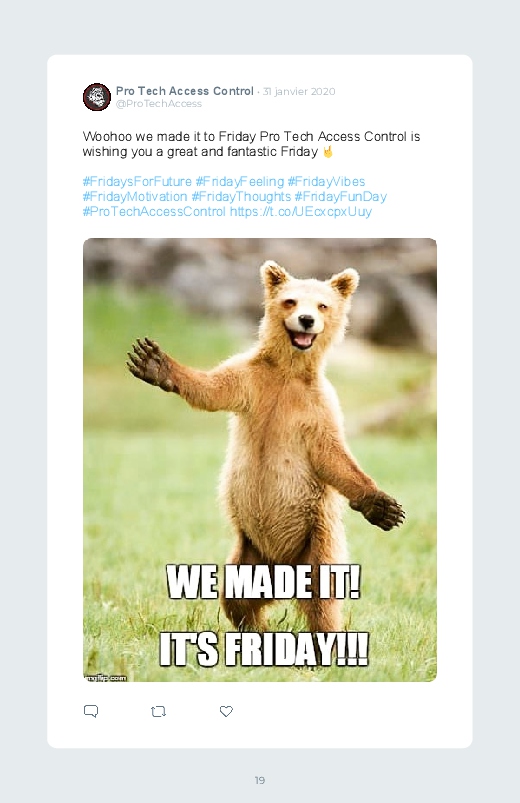Open the #FridayFunDay hashtag
Screen dimensions: 520x803
click(x=341, y=197)
